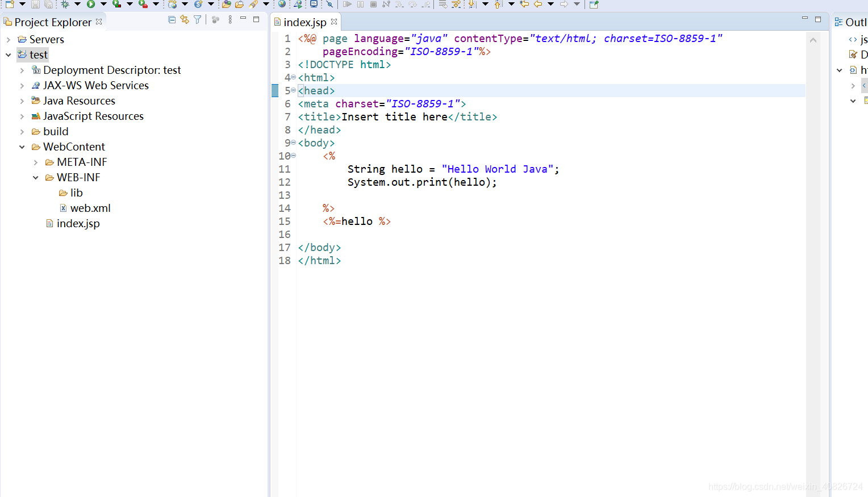This screenshot has width=868, height=497.
Task: Click the editor scrollbar up arrow
Action: click(813, 40)
